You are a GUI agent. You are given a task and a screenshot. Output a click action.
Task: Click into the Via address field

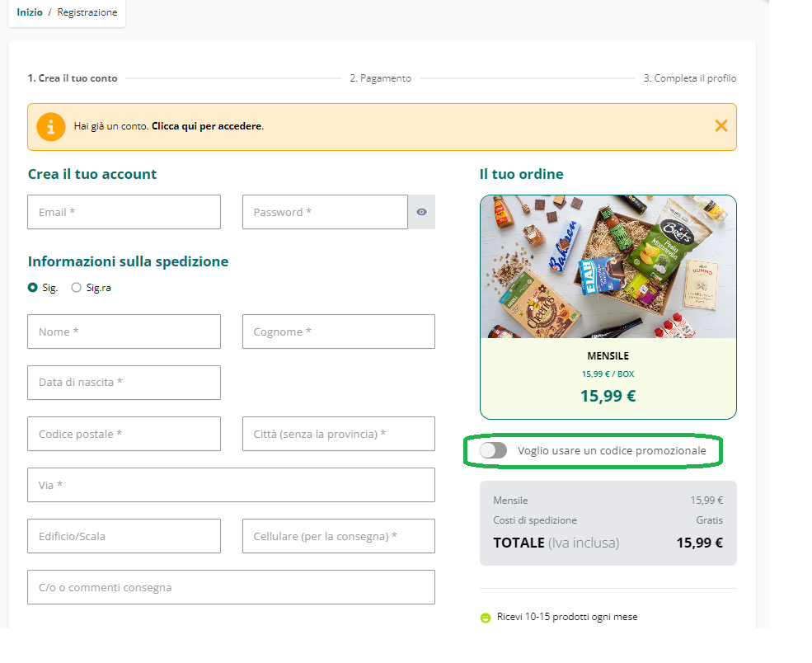[231, 485]
